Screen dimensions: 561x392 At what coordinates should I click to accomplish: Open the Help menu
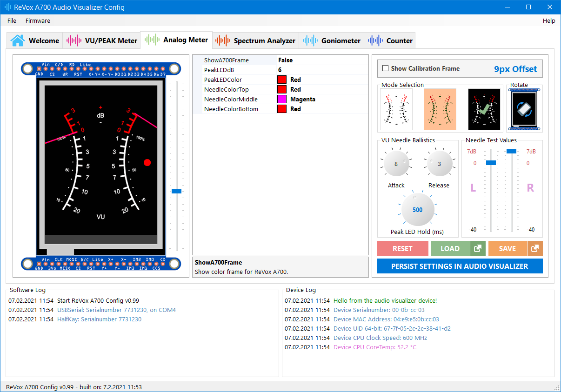(549, 20)
